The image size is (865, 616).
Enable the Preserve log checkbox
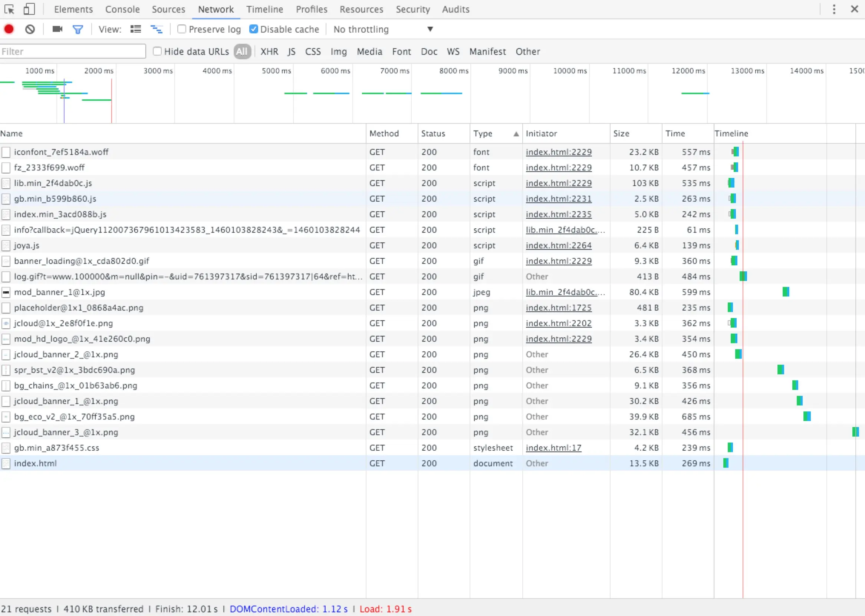tap(182, 29)
